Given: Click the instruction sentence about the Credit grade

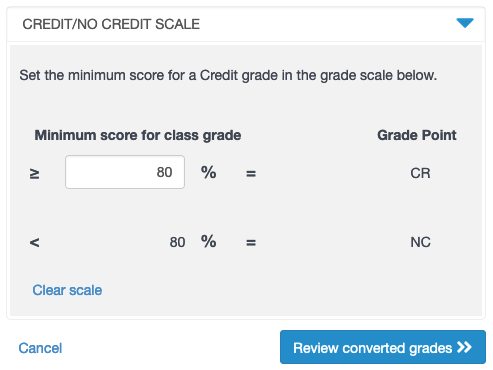Looking at the screenshot, I should [x=228, y=75].
